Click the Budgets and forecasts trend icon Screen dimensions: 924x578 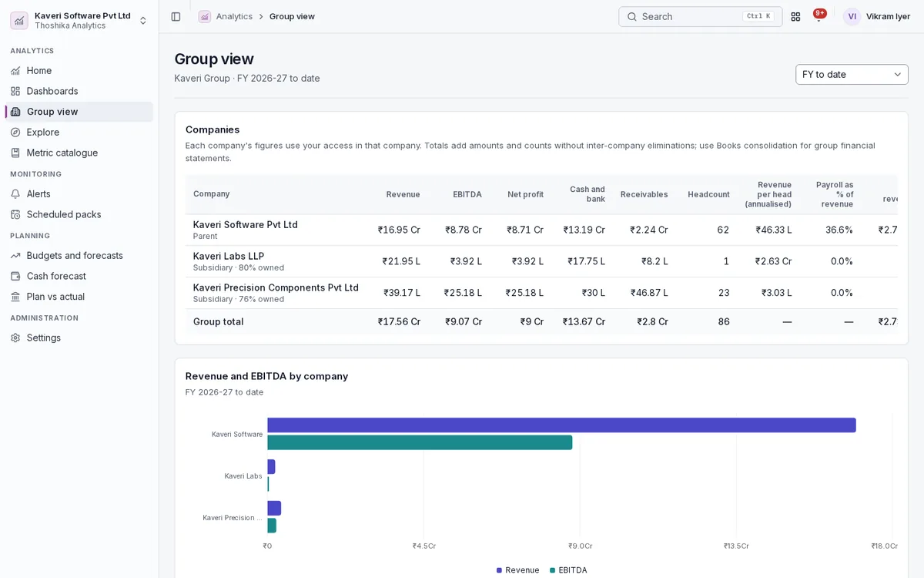point(15,255)
